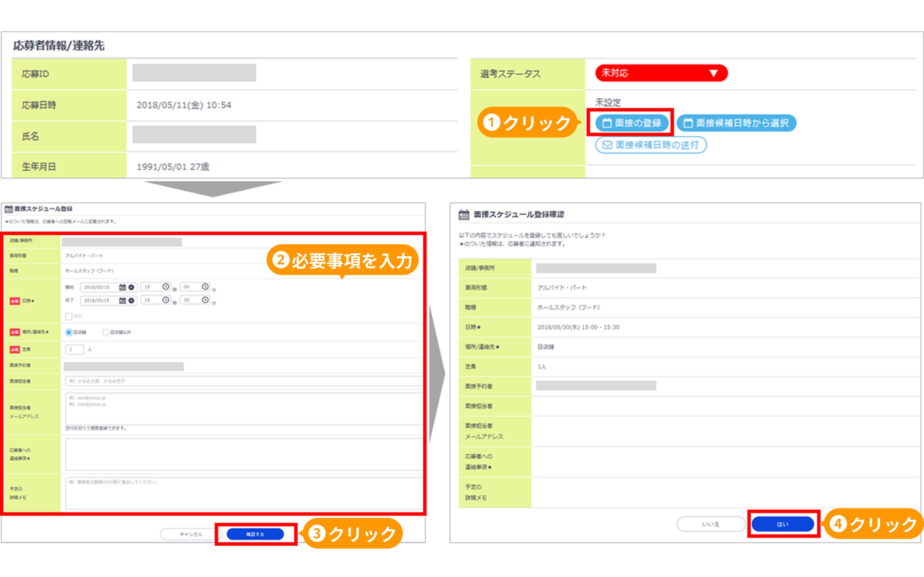Clear the end date with the X icon
The image size is (924, 577).
[x=131, y=300]
